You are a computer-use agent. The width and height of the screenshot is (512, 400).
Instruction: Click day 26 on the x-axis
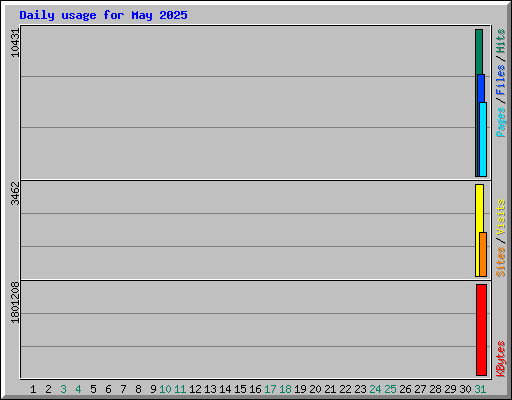[405, 389]
